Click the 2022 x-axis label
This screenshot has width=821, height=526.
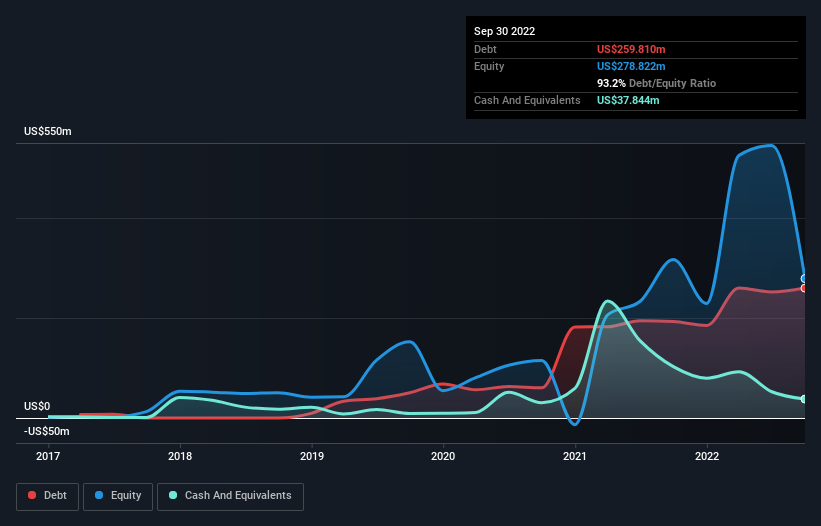tap(707, 456)
